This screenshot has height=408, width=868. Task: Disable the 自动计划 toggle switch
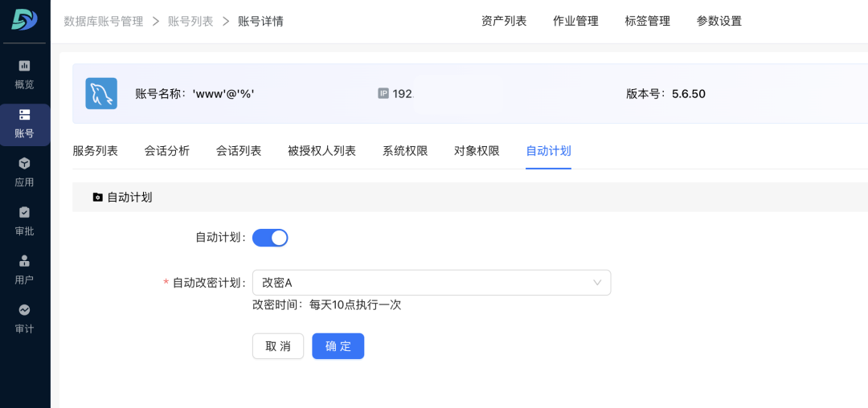coord(270,238)
